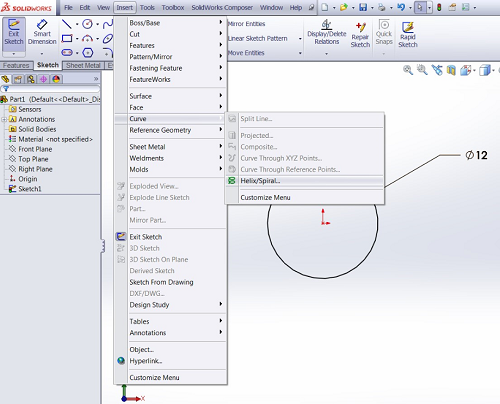Click the Undo icon
The image size is (500, 404).
pos(401,7)
